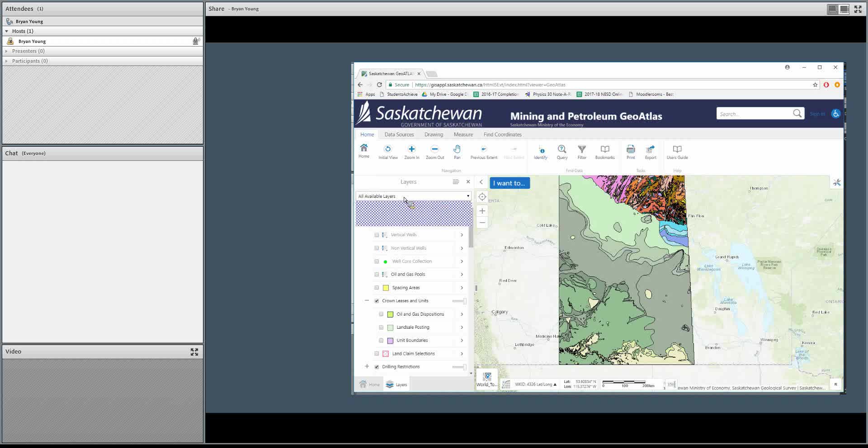This screenshot has width=868, height=448.
Task: Collapse the side panel with left arrow
Action: click(481, 182)
